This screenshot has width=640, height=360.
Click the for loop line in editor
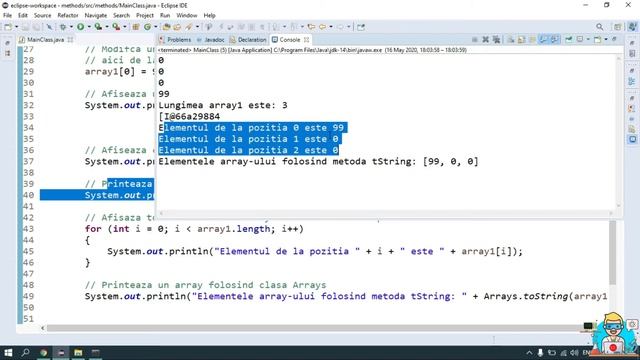pyautogui.click(x=194, y=229)
